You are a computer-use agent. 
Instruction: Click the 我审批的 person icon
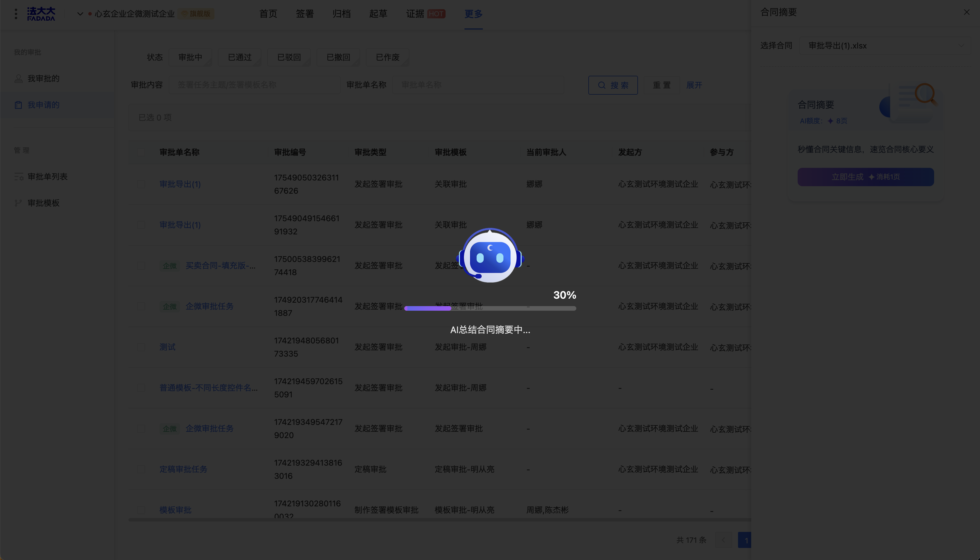[18, 78]
